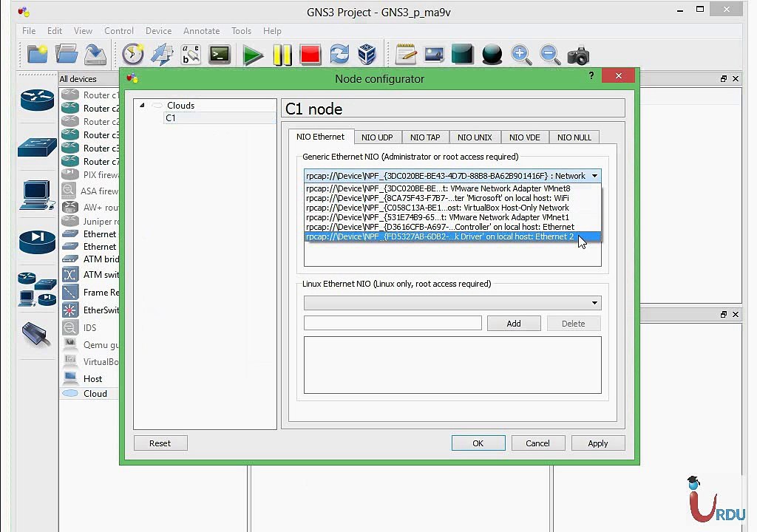Select Host in All devices list
757x532 pixels.
(89, 378)
